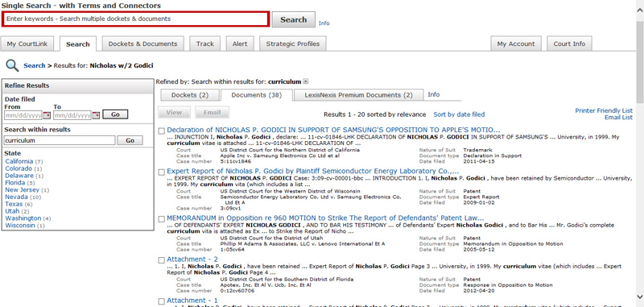Image resolution: width=644 pixels, height=307 pixels.
Task: Filter results by Washington state
Action: pos(23,218)
